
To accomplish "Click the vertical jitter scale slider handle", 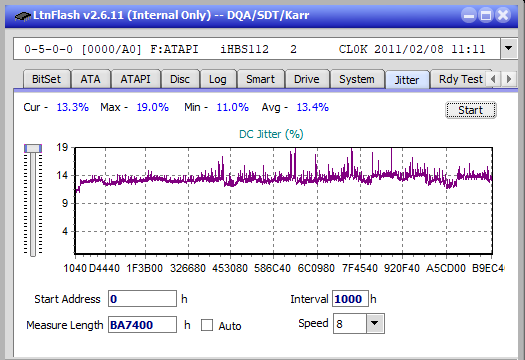I will tap(33, 148).
